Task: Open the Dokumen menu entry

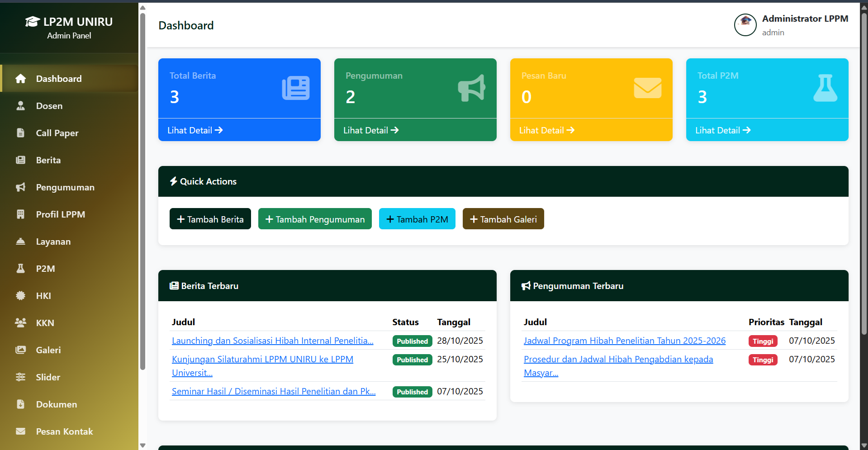Action: (56, 404)
